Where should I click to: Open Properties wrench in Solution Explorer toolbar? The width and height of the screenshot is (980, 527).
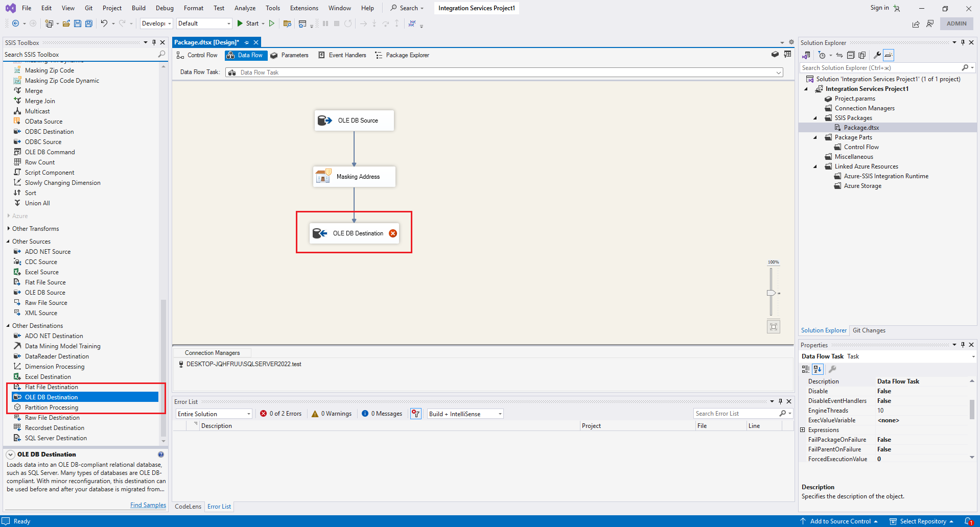pos(877,55)
